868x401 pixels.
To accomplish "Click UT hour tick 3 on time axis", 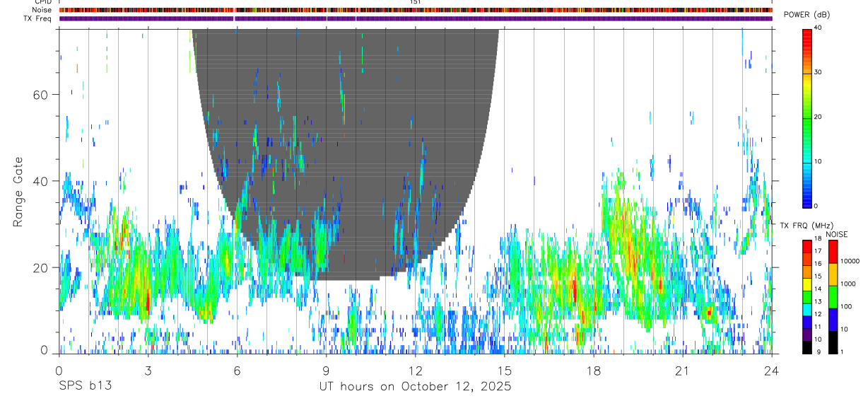I will coord(148,370).
